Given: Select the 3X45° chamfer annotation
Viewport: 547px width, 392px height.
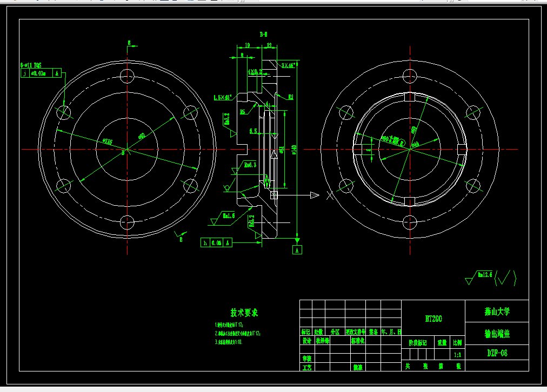Looking at the screenshot, I should tap(290, 65).
